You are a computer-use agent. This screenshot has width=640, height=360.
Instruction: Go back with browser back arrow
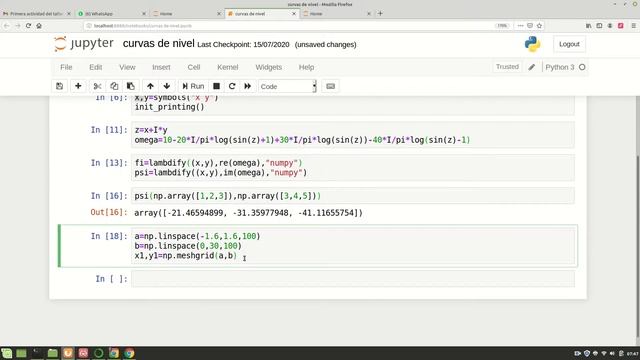pos(7,25)
